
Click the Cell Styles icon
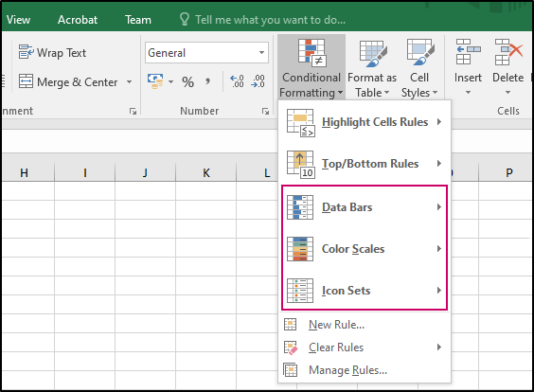click(420, 52)
